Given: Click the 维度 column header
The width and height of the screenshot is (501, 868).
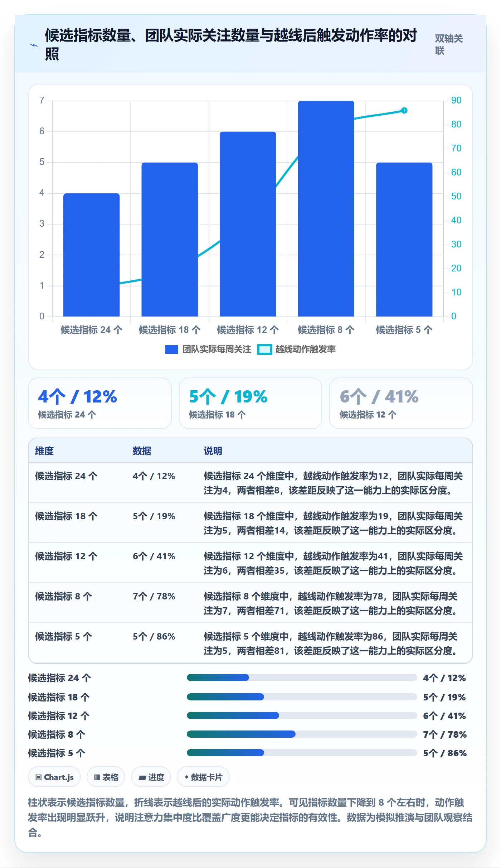Looking at the screenshot, I should (x=44, y=451).
